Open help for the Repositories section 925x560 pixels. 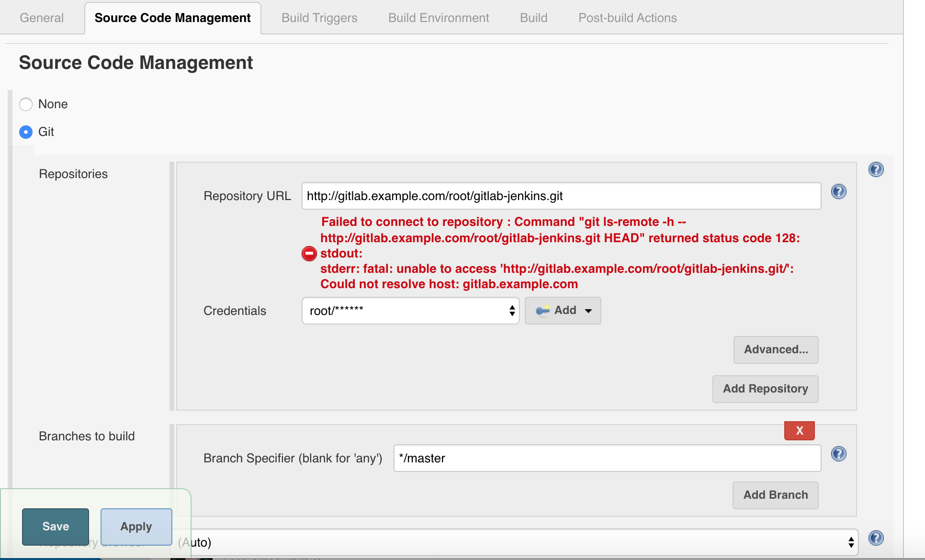click(876, 169)
